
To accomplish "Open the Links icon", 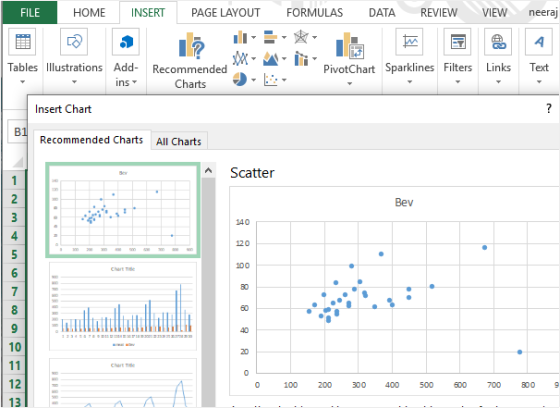I will pos(498,42).
